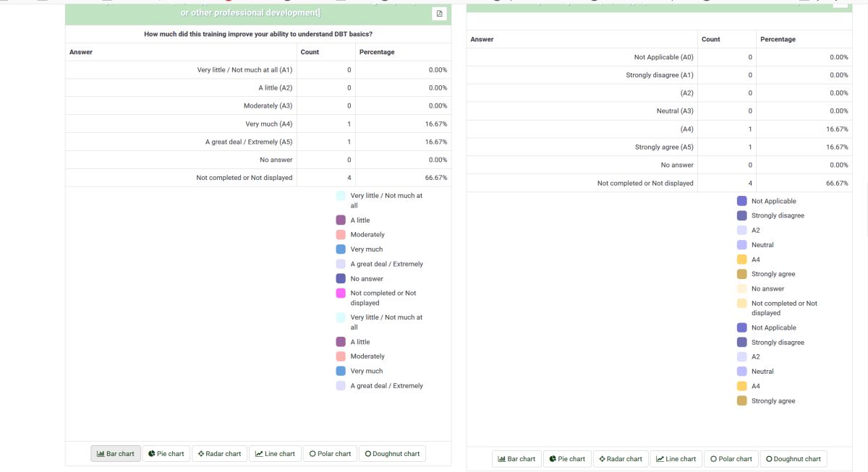
Task: Open Doughnut chart in the right panel
Action: click(793, 459)
